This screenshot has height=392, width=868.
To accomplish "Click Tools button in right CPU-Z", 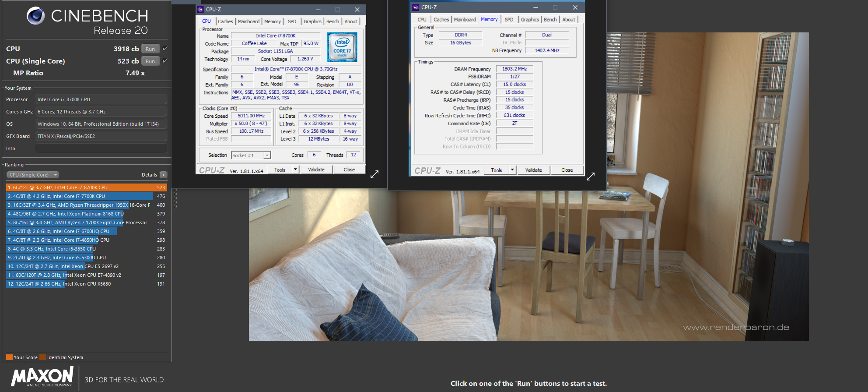I will point(497,170).
